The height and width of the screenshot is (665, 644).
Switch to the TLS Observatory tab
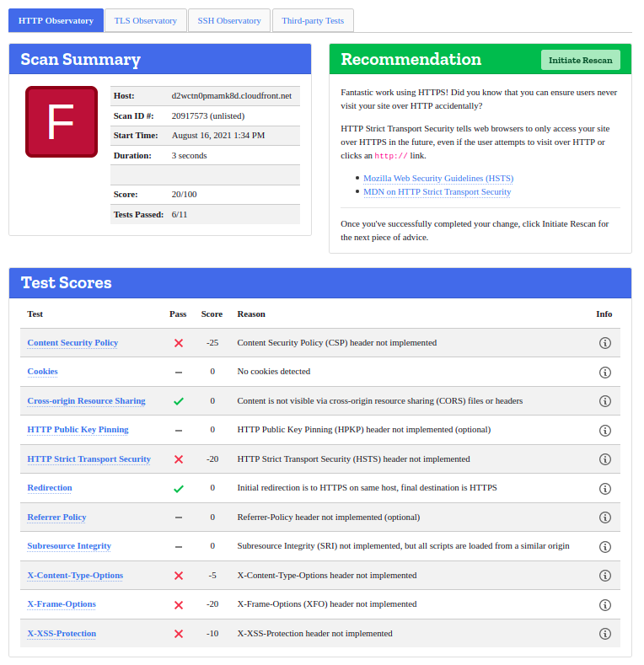146,20
